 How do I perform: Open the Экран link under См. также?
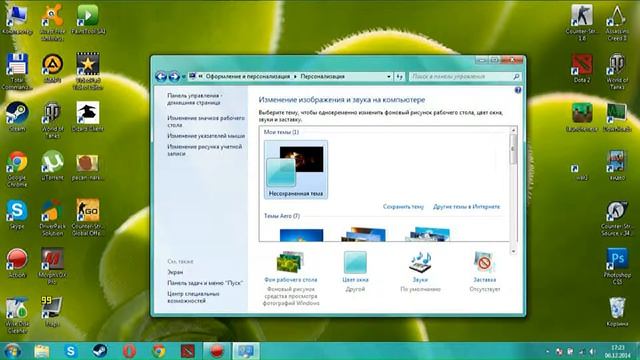pyautogui.click(x=175, y=272)
